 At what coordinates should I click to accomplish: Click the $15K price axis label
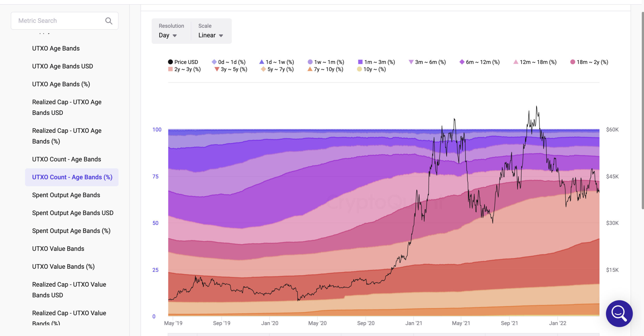(612, 270)
